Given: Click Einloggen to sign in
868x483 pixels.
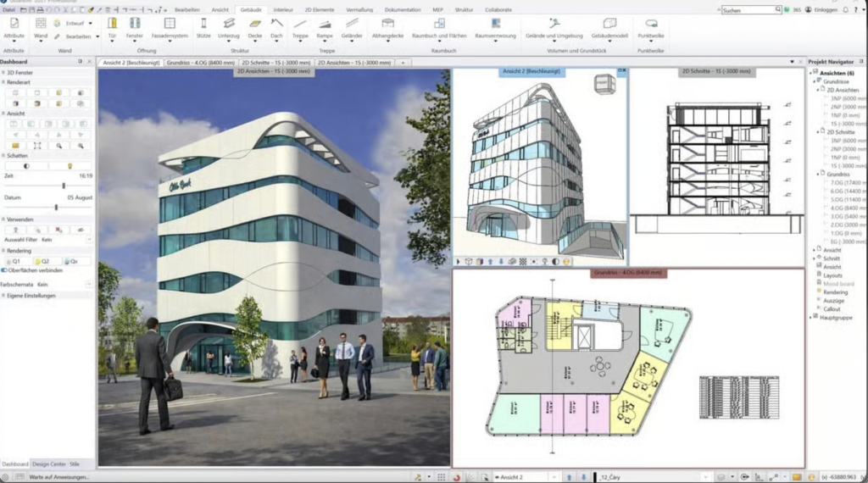Looking at the screenshot, I should point(826,9).
